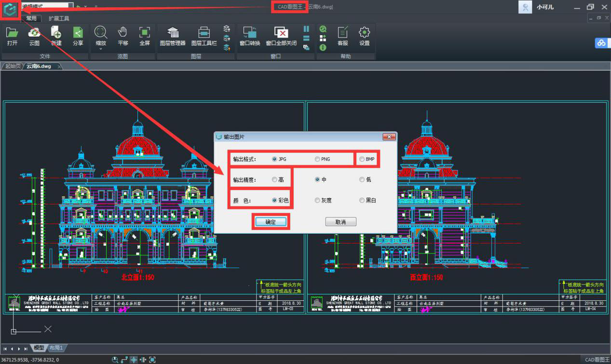The height and width of the screenshot is (364, 611).
Task: Open the 图层管理器 layer manager
Action: pos(172,33)
